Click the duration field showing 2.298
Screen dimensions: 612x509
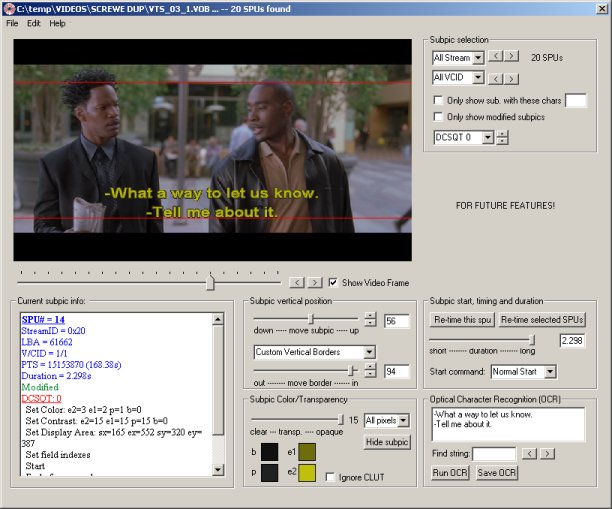tap(572, 341)
